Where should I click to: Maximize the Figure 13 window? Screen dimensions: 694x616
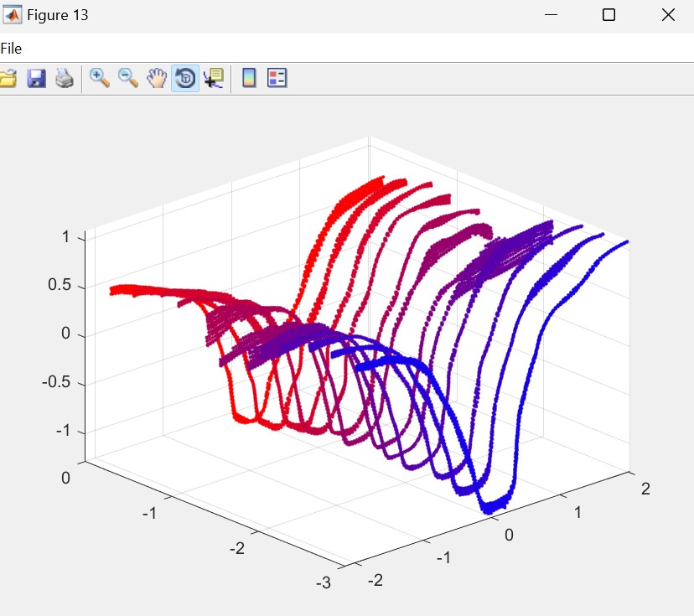[609, 15]
